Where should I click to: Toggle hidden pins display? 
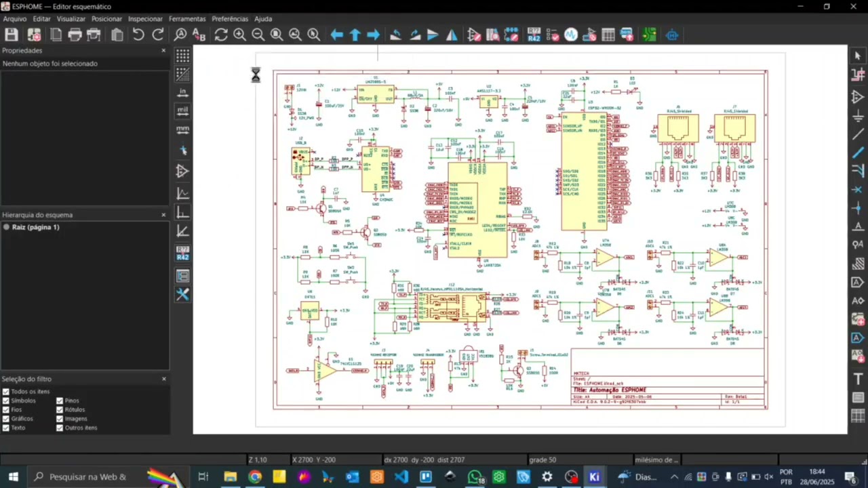click(182, 171)
